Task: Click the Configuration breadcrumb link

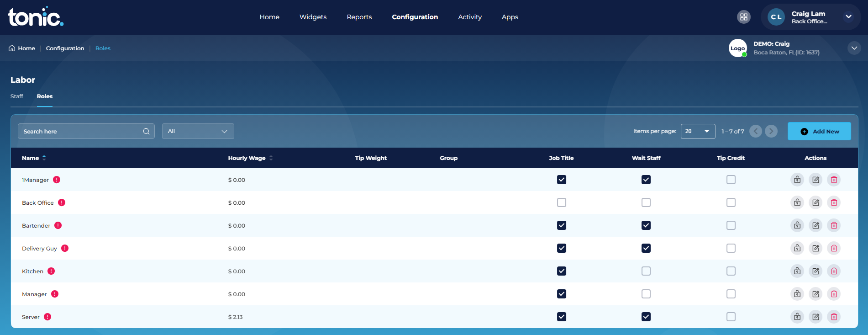Action: point(65,48)
